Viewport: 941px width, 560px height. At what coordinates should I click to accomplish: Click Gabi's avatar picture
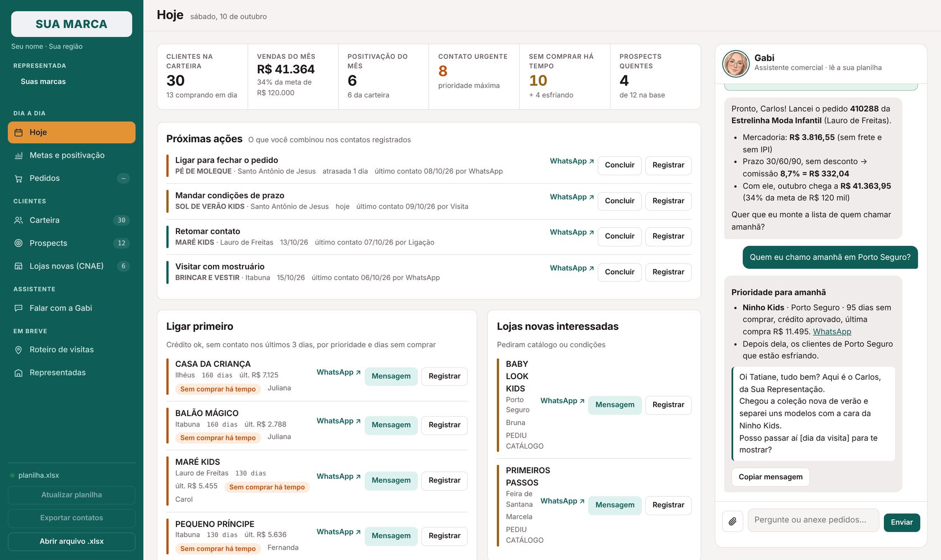(736, 64)
